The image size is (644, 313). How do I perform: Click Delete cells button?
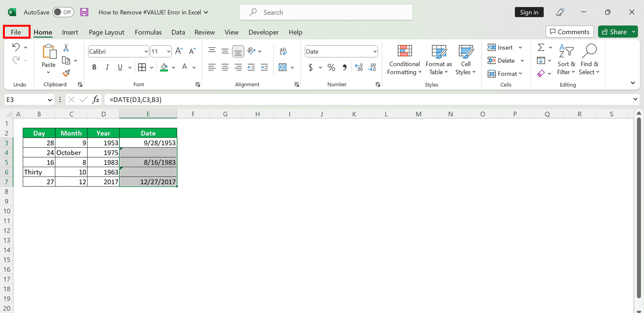(x=501, y=61)
